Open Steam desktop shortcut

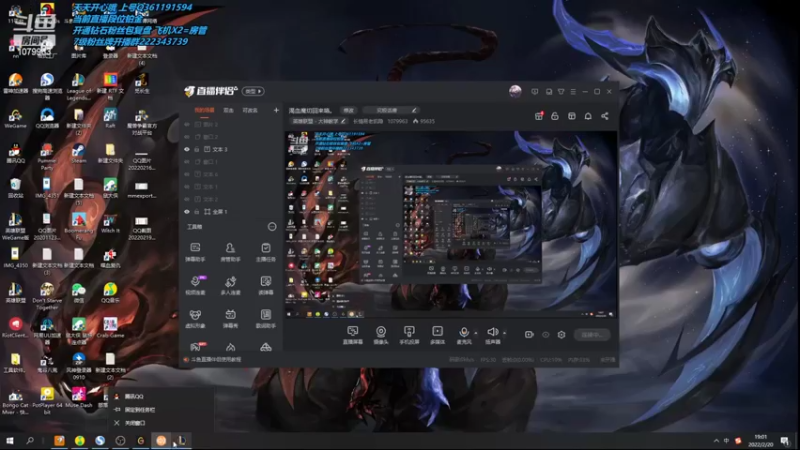78,153
